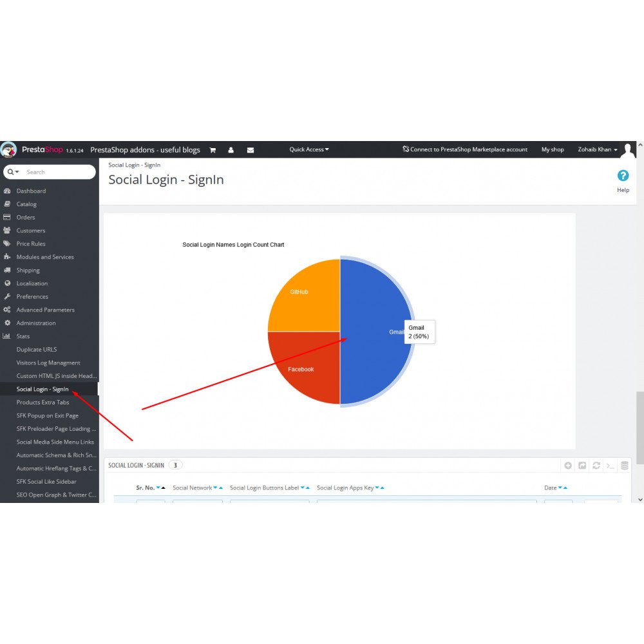Click the Catalog book icon
The width and height of the screenshot is (644, 644).
tap(7, 204)
